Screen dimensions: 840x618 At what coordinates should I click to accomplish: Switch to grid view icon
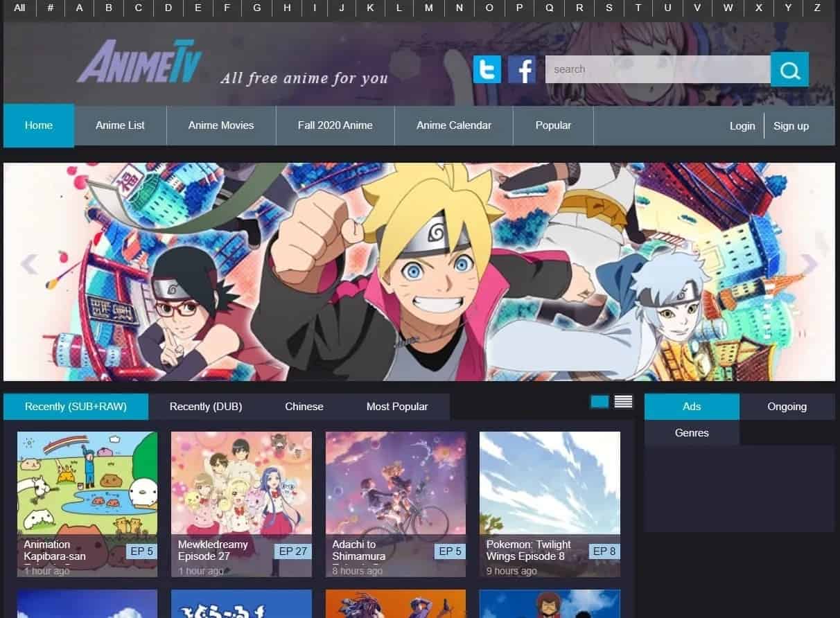coord(600,401)
